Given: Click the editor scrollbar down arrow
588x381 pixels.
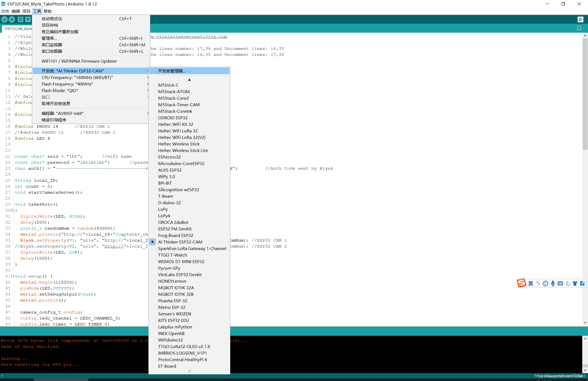Looking at the screenshot, I should 585,322.
